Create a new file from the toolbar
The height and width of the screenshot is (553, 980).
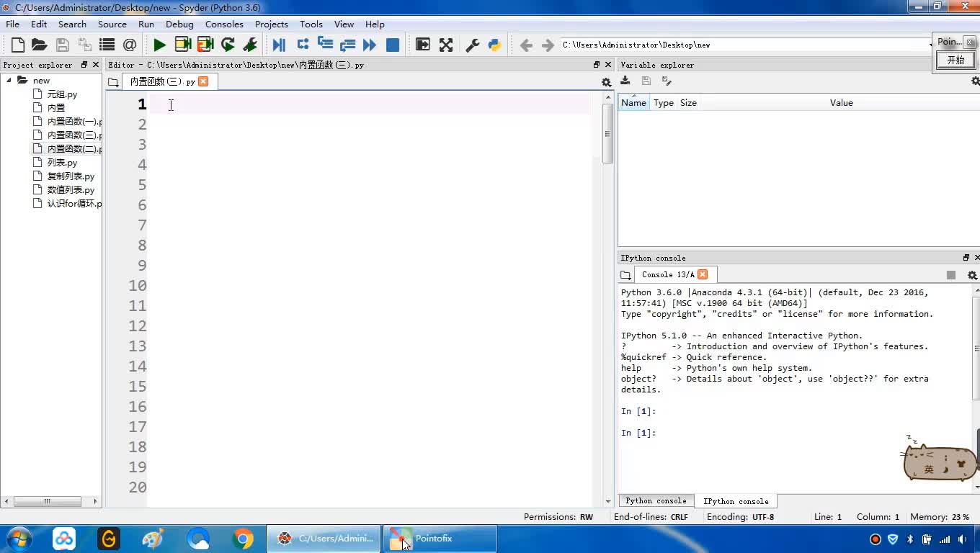[18, 45]
